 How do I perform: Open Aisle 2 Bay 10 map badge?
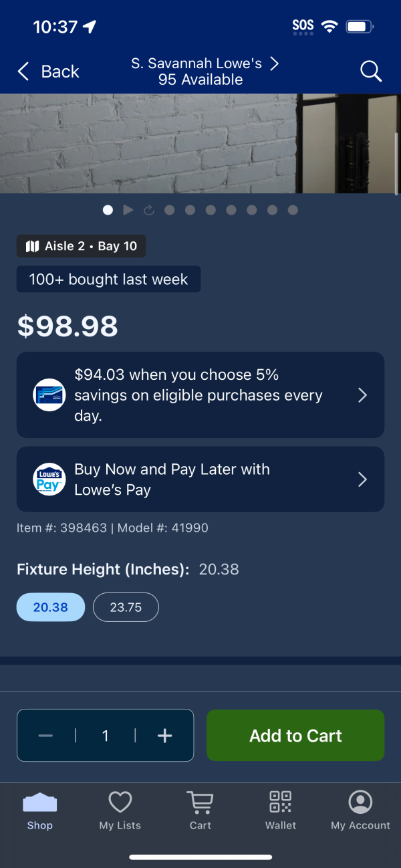pos(81,246)
